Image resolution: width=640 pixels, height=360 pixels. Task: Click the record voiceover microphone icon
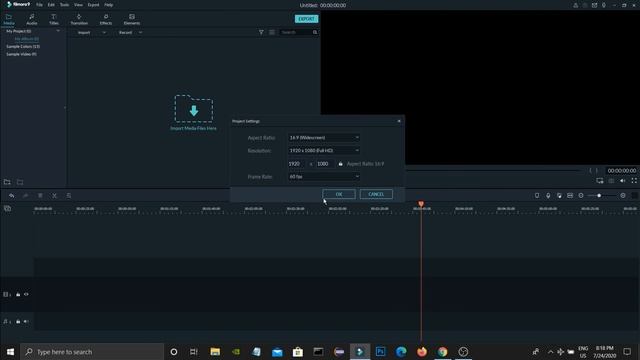tap(548, 196)
